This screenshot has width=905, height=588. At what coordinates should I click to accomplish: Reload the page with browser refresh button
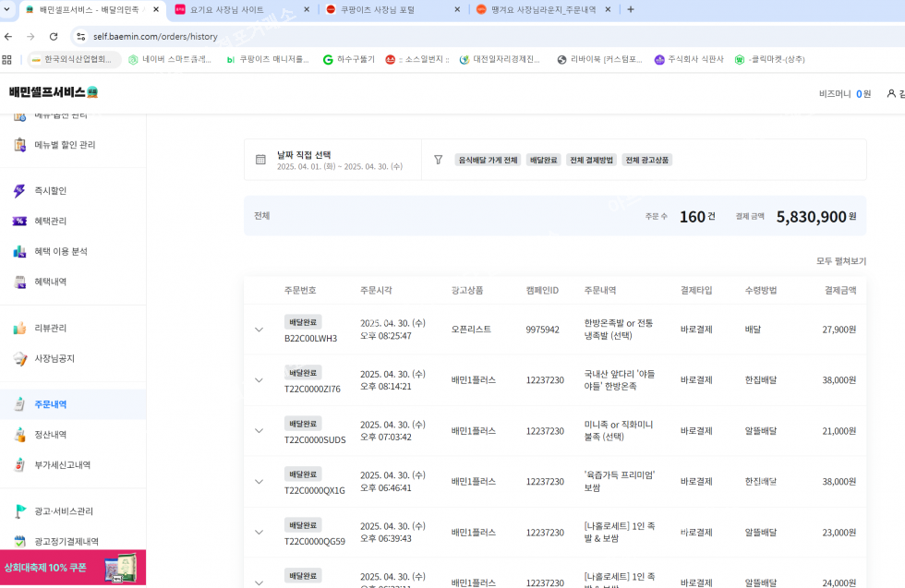[x=54, y=37]
